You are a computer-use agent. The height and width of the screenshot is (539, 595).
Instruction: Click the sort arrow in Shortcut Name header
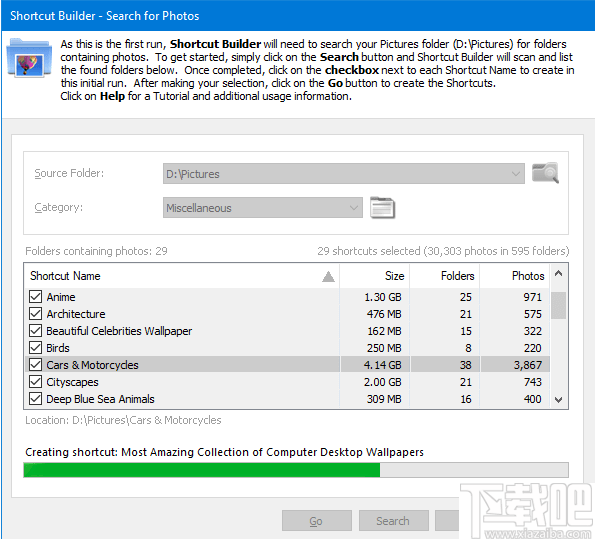[328, 277]
